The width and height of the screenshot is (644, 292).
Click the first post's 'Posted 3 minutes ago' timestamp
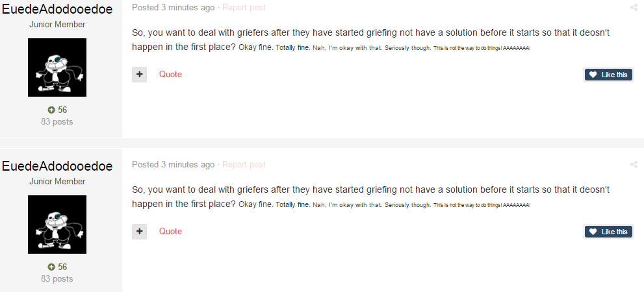click(173, 8)
